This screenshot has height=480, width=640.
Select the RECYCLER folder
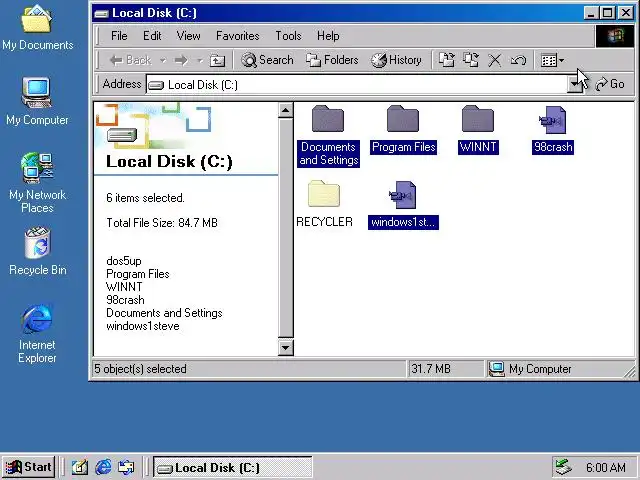point(324,204)
